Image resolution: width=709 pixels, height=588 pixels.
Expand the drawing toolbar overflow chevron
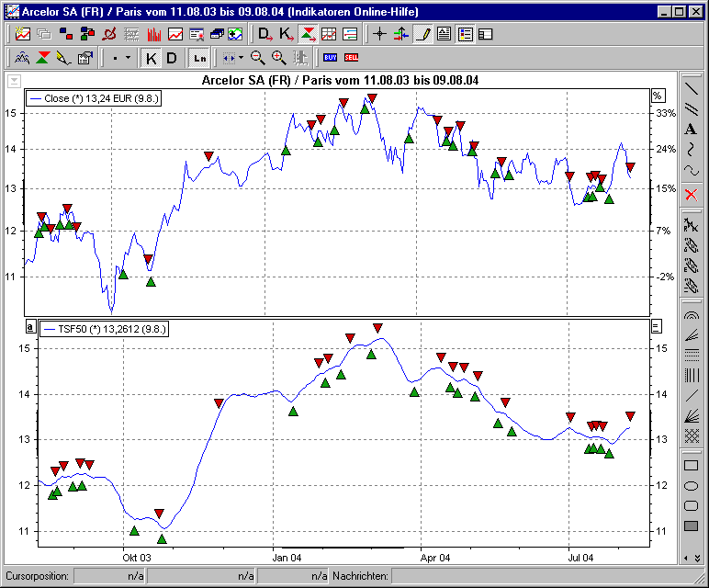(691, 558)
